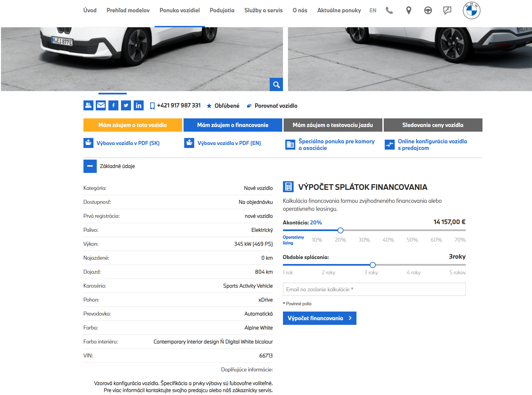The image size is (532, 395).
Task: Click Mám záujem o financovanie button
Action: pos(233,125)
